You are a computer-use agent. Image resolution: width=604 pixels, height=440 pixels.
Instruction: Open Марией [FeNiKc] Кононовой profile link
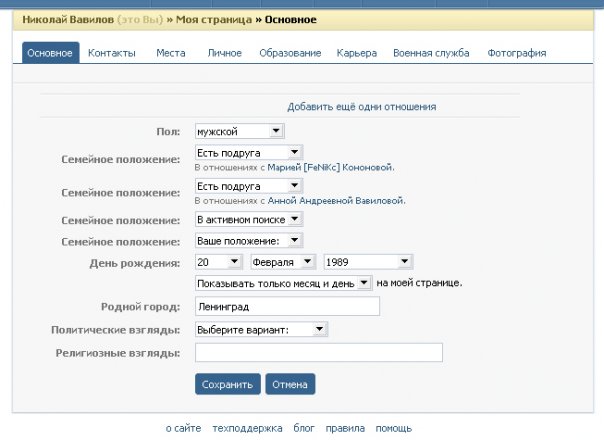317,167
